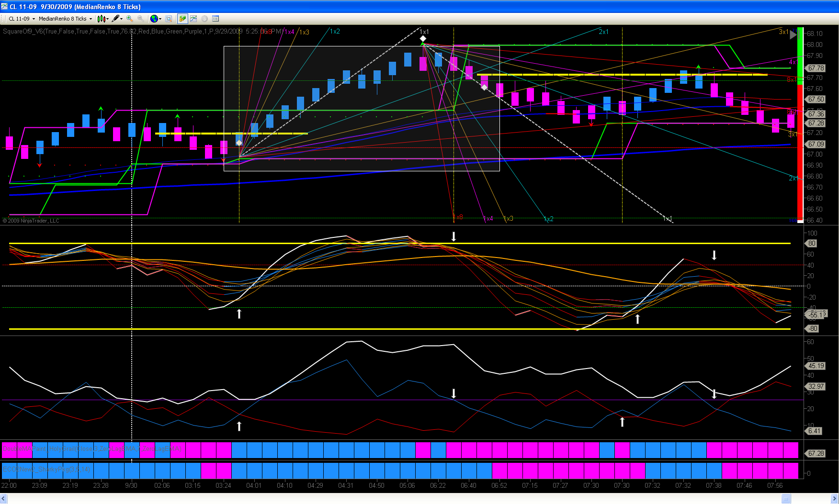The width and height of the screenshot is (839, 504).
Task: Click the 05:06 time axis label
Action: [407, 485]
